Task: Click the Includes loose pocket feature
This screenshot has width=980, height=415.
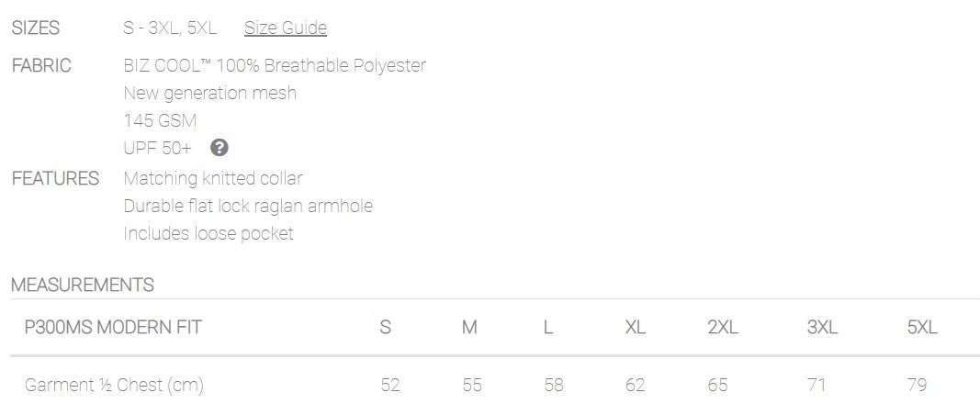Action: pyautogui.click(x=208, y=234)
